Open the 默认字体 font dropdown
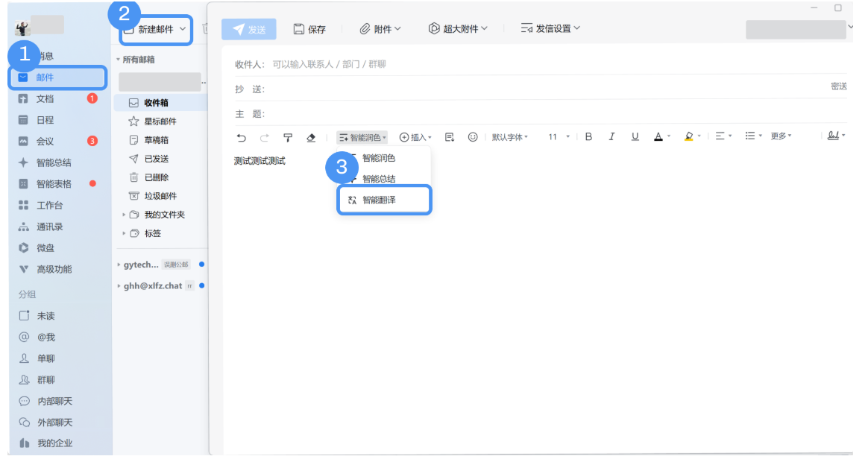868x462 pixels. (510, 136)
